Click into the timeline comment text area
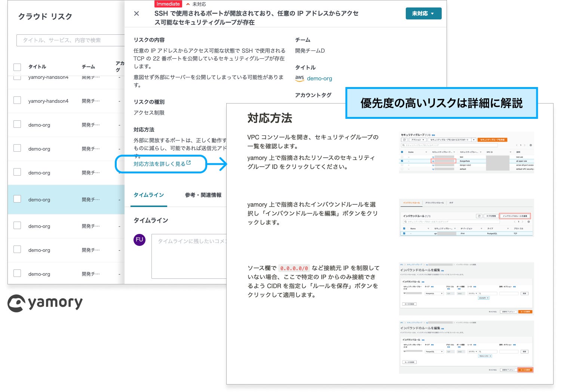The image size is (561, 392). click(x=189, y=256)
